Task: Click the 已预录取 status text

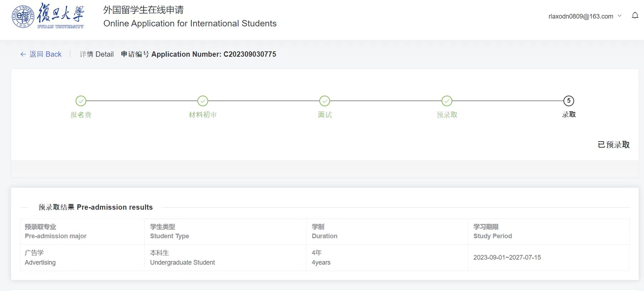Action: point(613,145)
